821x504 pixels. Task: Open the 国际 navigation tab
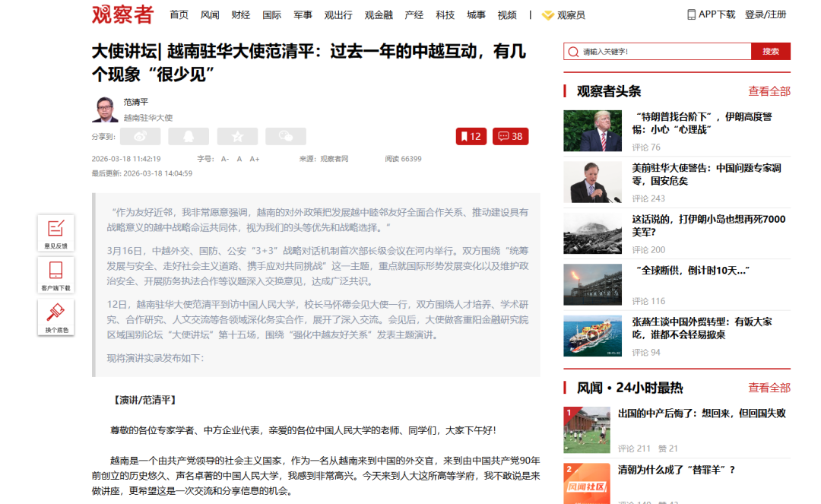271,14
